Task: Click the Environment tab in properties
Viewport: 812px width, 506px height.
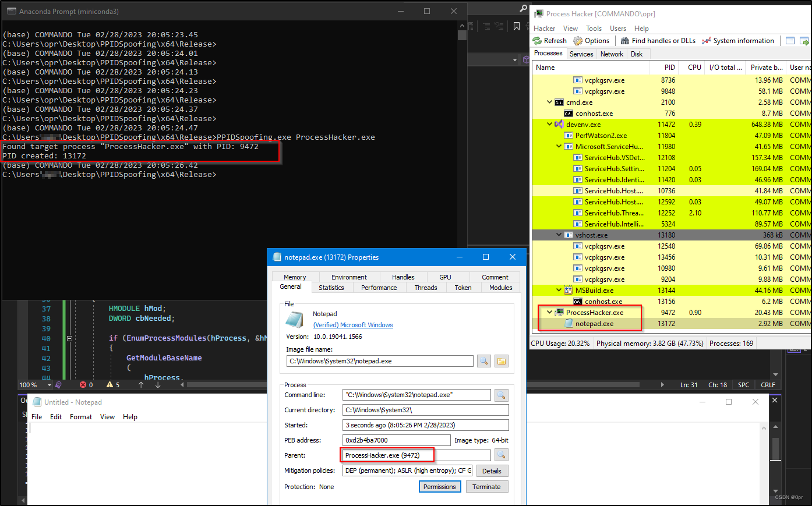Action: (349, 277)
